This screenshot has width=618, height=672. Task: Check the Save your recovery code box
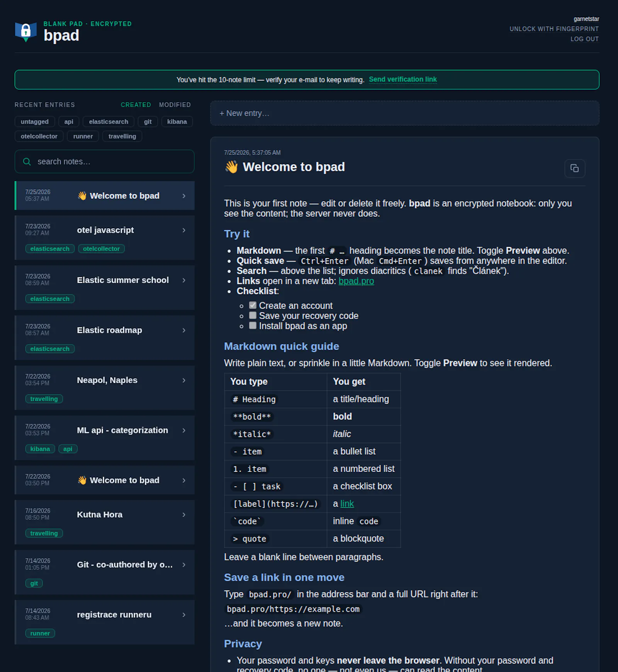[253, 315]
